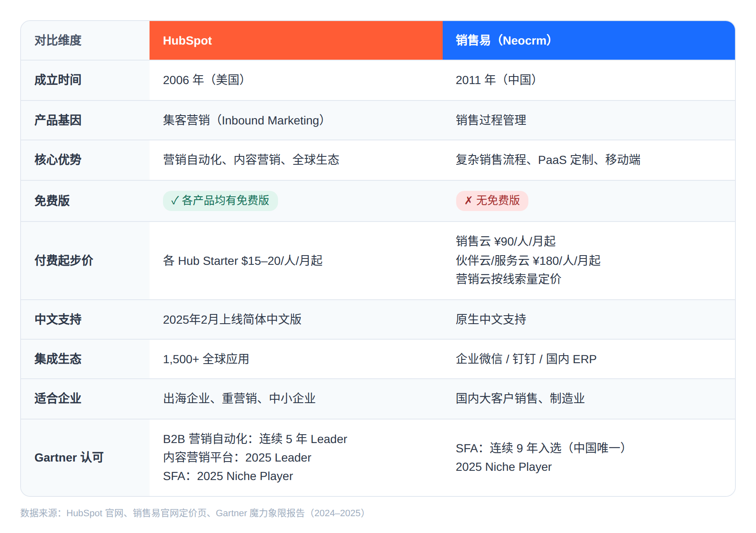This screenshot has width=756, height=533.
Task: Select HubSpot's SFA：2025 Niche Player line
Action: coord(228,476)
